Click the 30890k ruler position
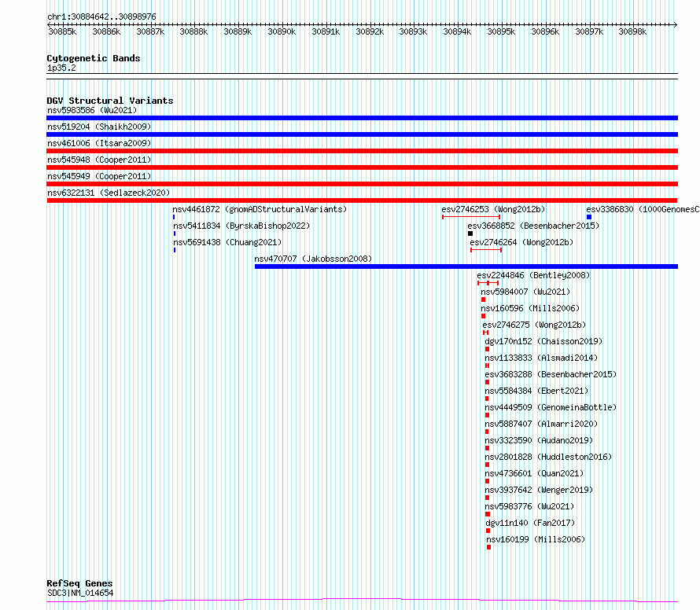This screenshot has width=700, height=610. click(x=282, y=31)
